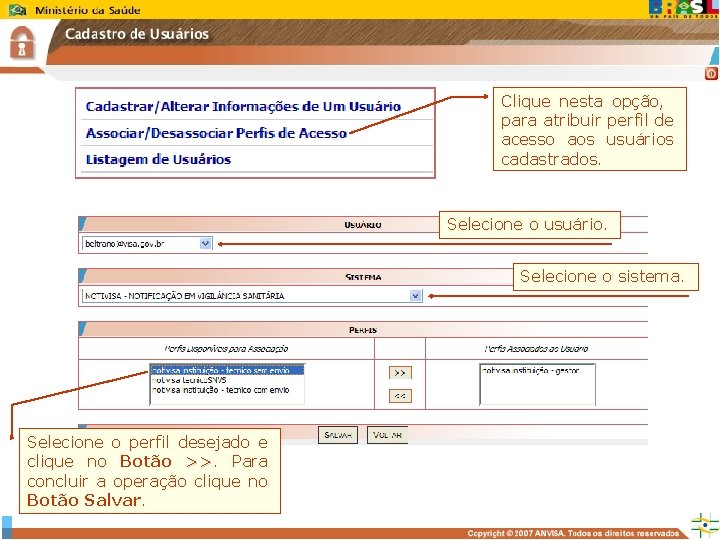The width and height of the screenshot is (720, 540).
Task: Click 'Perfis Associados ao Usuário' column header
Action: click(x=536, y=349)
